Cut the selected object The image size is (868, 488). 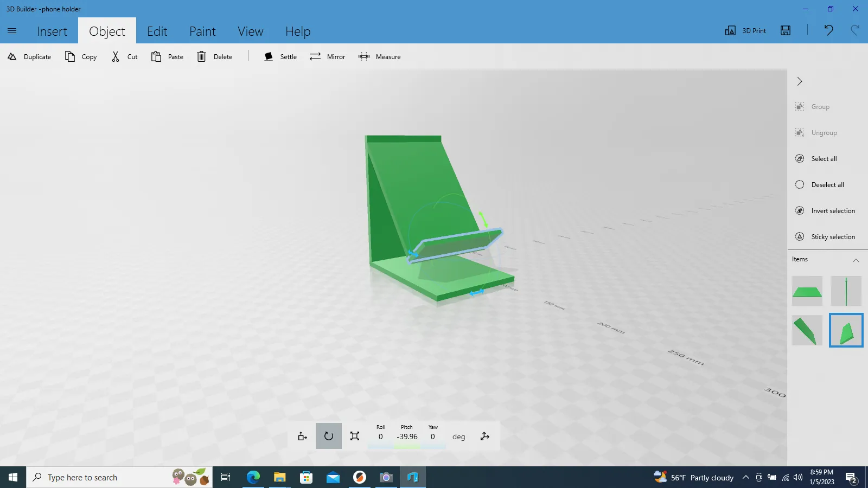click(124, 56)
